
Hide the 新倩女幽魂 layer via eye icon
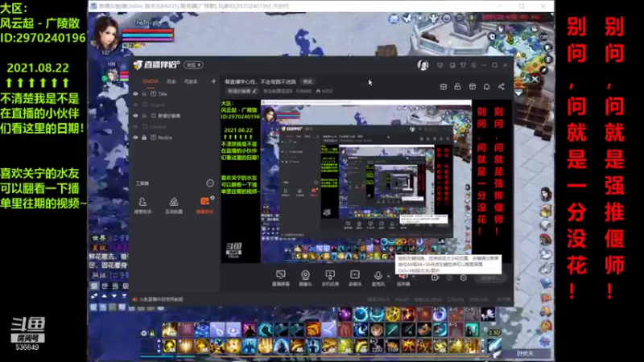[x=135, y=116]
